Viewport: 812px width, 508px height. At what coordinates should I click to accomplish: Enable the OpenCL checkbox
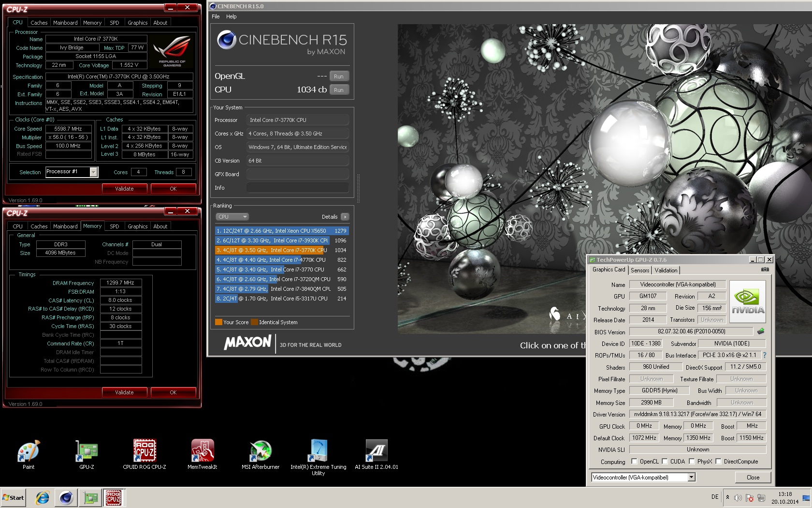(634, 462)
